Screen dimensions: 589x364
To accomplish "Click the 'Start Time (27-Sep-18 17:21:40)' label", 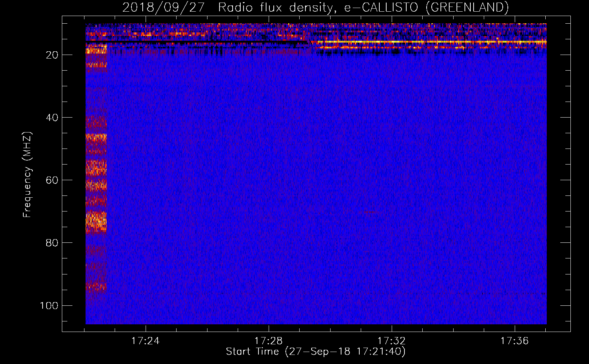I will click(x=316, y=352).
